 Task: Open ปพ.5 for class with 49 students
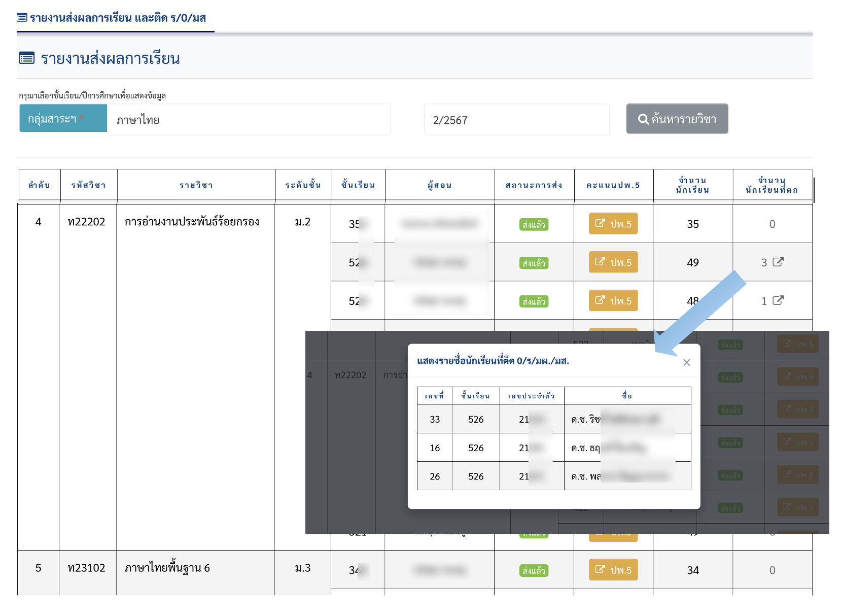pos(613,262)
